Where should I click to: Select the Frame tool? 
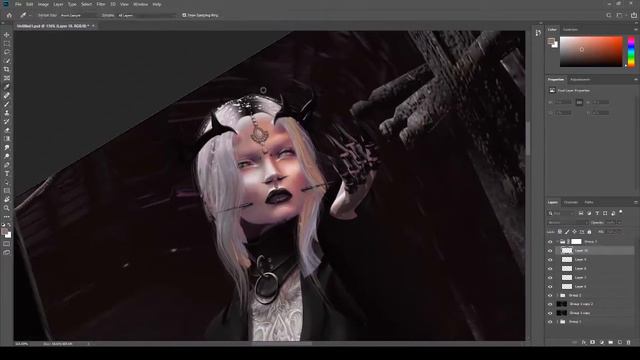7,78
